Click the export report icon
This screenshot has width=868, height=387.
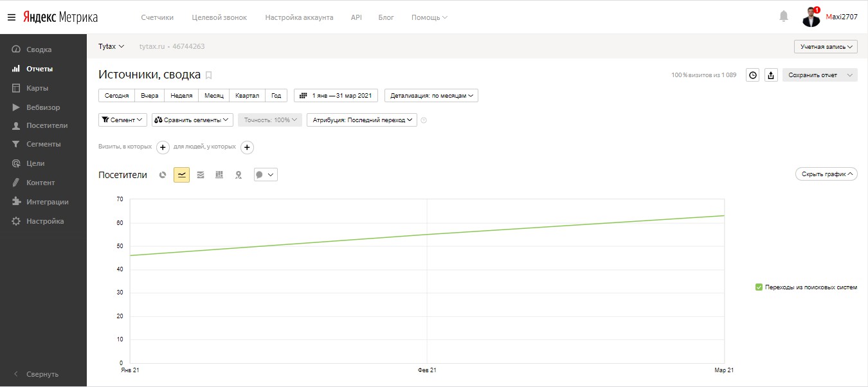(772, 75)
